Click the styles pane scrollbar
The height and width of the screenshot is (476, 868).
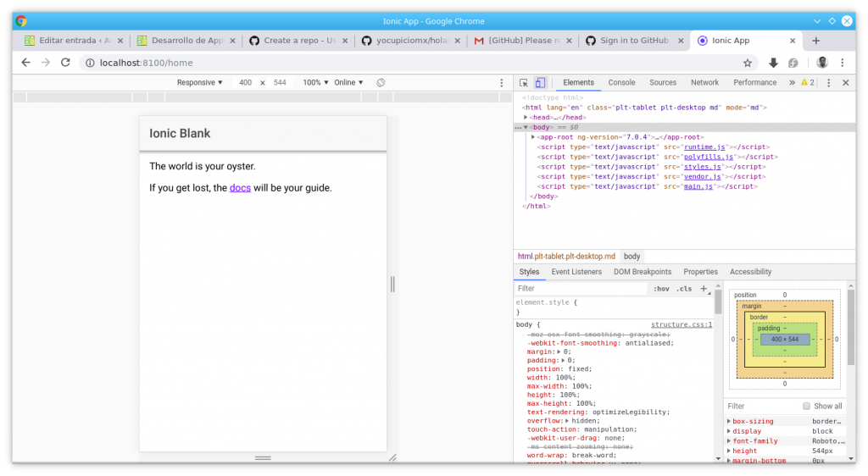[718, 302]
